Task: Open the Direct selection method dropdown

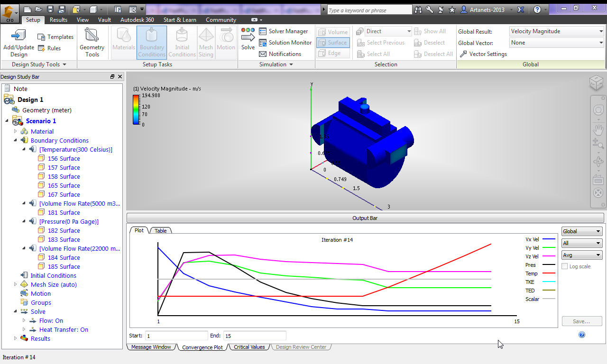Action: (x=388, y=31)
